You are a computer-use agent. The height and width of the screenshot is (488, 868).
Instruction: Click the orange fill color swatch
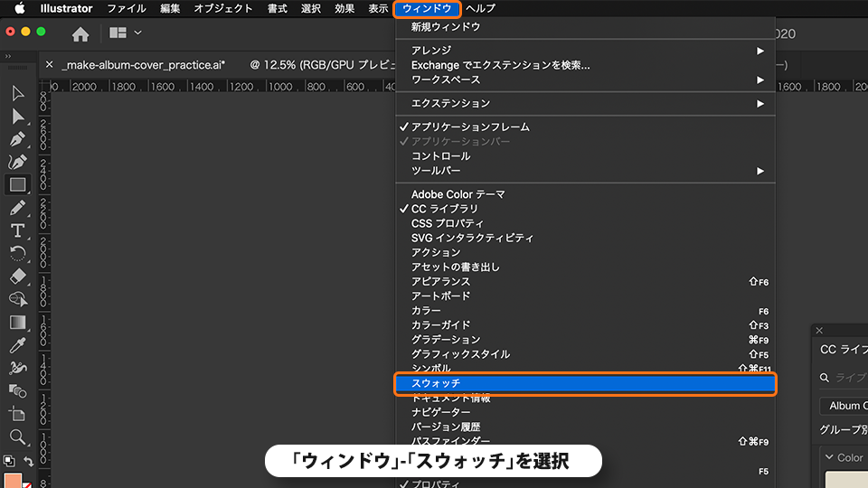13,480
